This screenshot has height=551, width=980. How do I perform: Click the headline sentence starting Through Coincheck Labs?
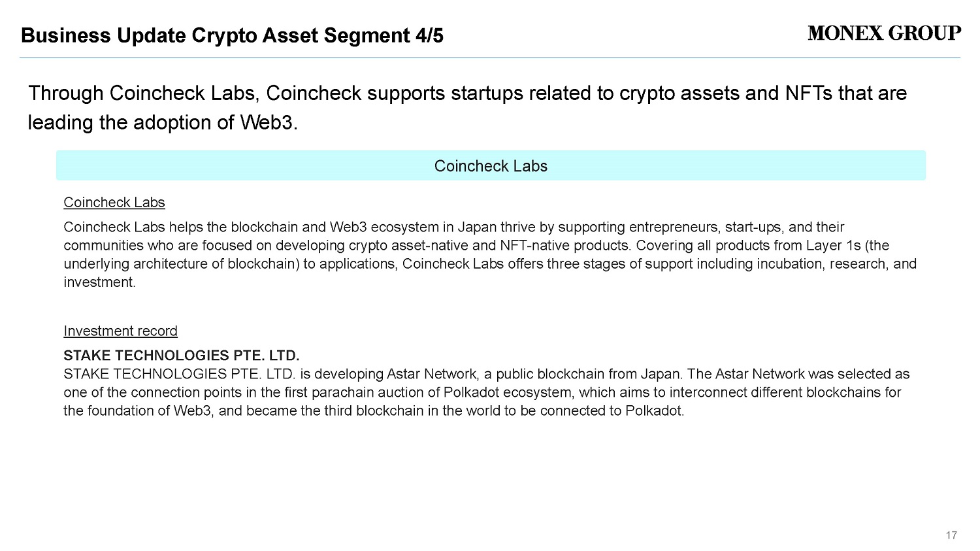[467, 108]
